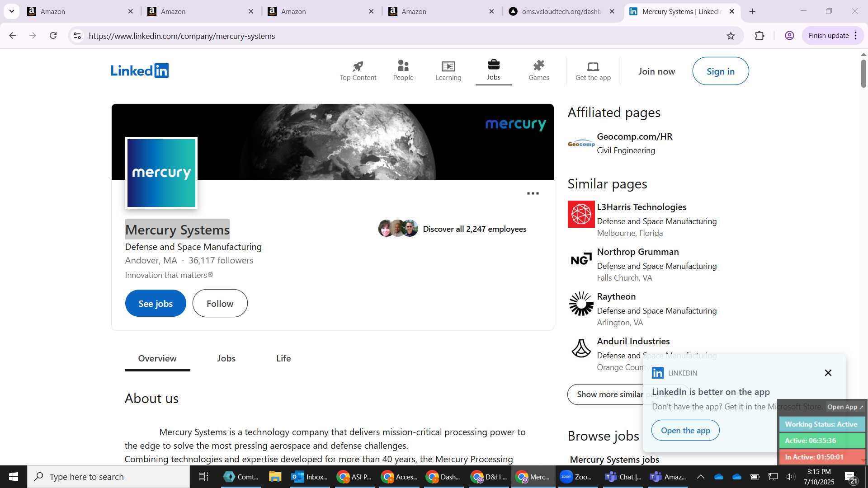The height and width of the screenshot is (488, 868).
Task: Open the Chrome profile icon
Action: click(x=790, y=36)
